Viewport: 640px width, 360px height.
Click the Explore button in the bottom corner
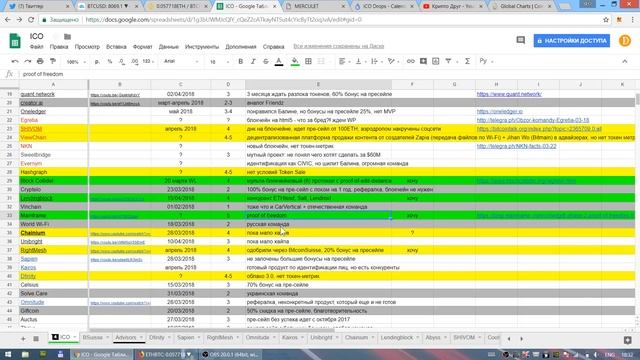(627, 340)
